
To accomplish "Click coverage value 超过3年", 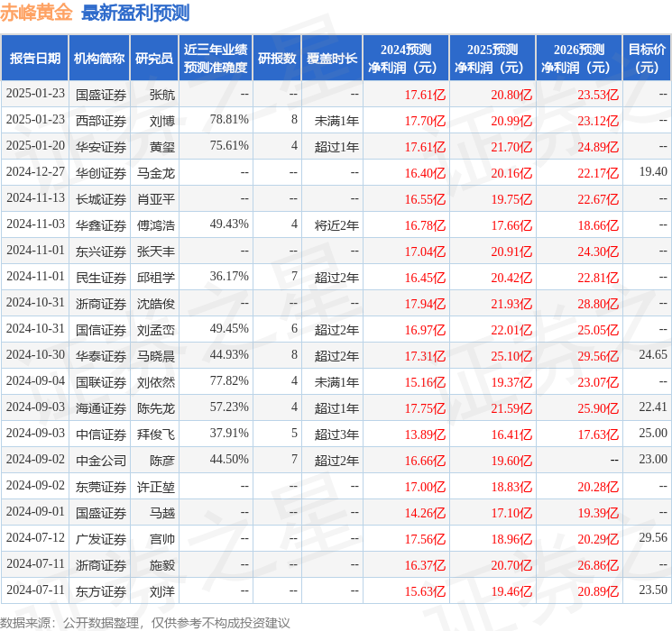I will coord(336,434).
